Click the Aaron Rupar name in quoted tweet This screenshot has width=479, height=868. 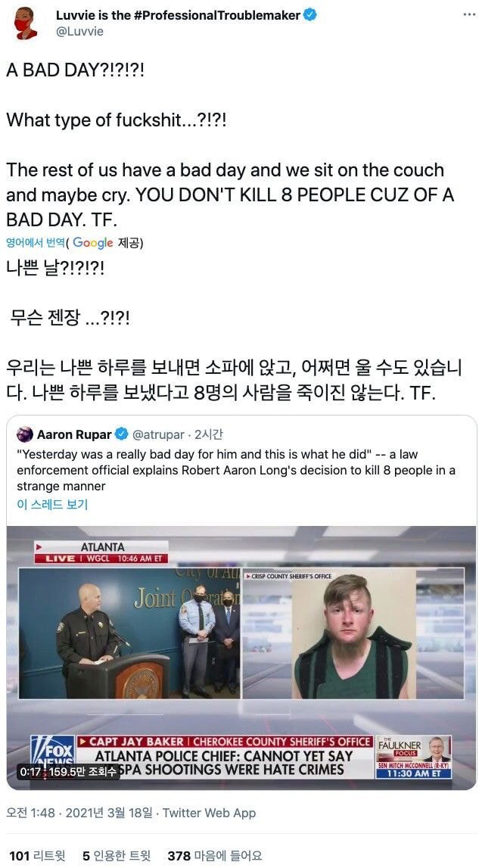(x=74, y=434)
